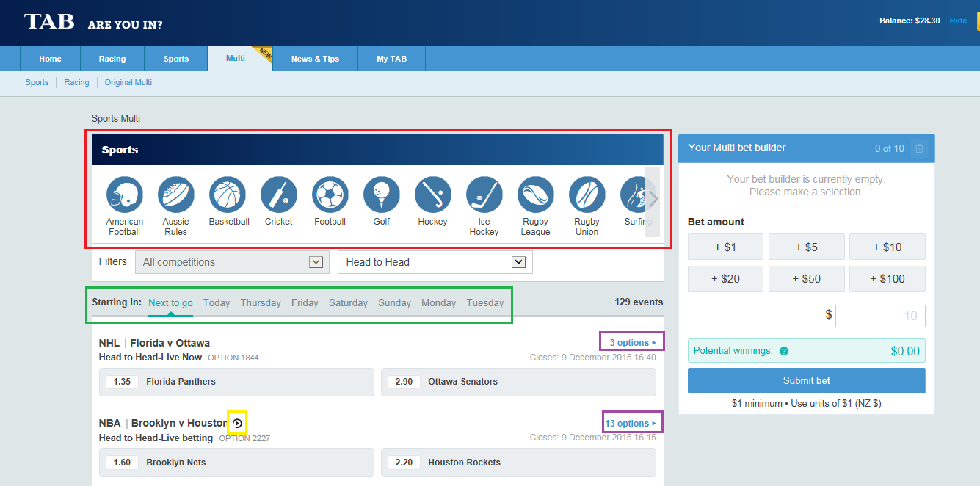Image resolution: width=980 pixels, height=486 pixels.
Task: Pick the Basketball sport icon
Action: (x=228, y=195)
